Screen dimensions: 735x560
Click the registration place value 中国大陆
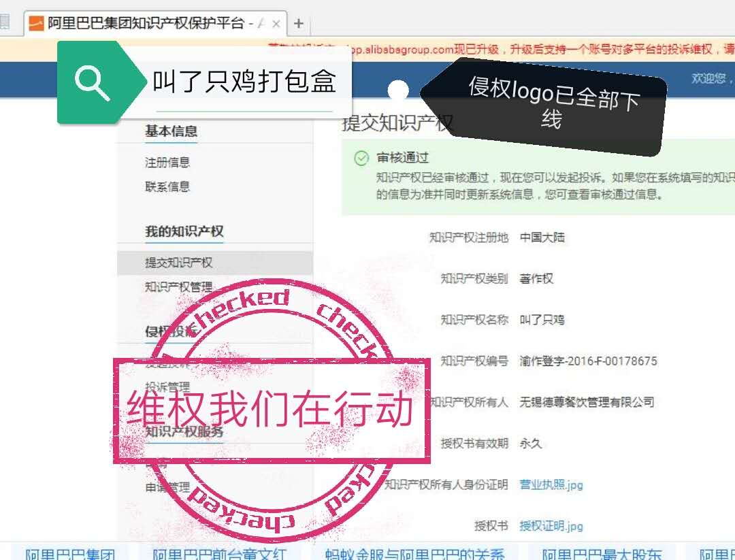coord(542,237)
